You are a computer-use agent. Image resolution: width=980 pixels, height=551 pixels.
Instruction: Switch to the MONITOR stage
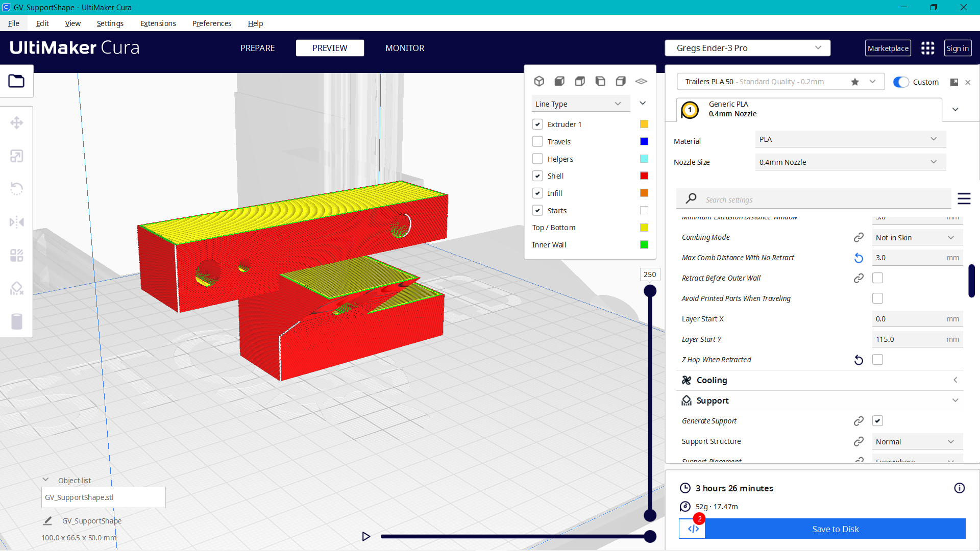coord(405,48)
